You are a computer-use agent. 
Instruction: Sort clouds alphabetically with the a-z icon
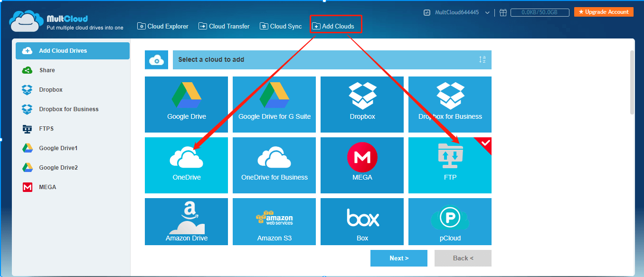click(x=483, y=59)
